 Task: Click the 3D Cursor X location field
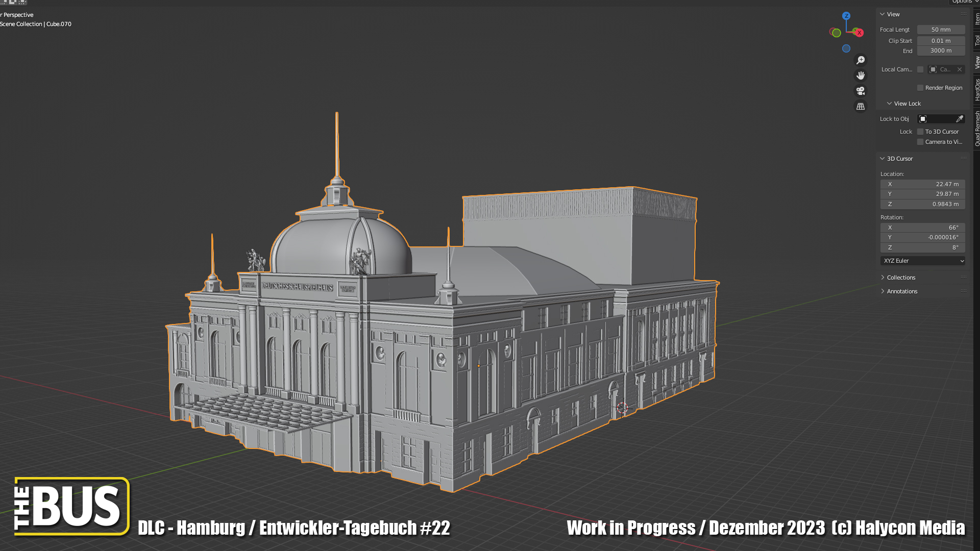pos(922,184)
